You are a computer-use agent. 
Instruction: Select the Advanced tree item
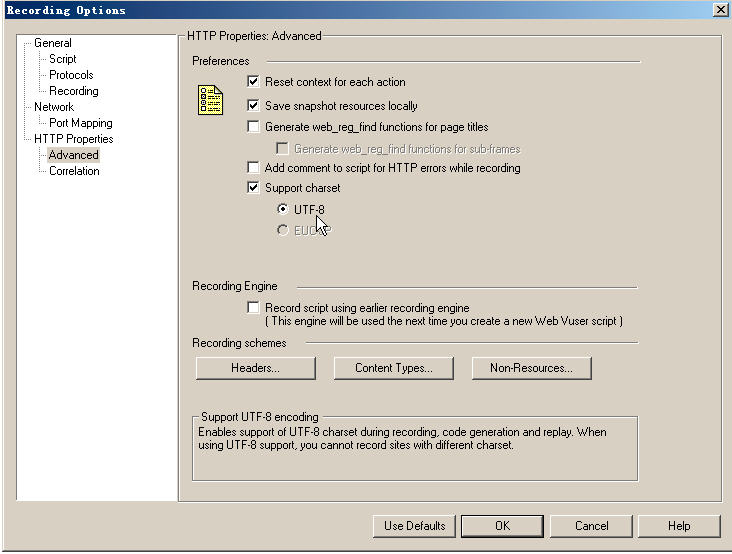coord(74,154)
